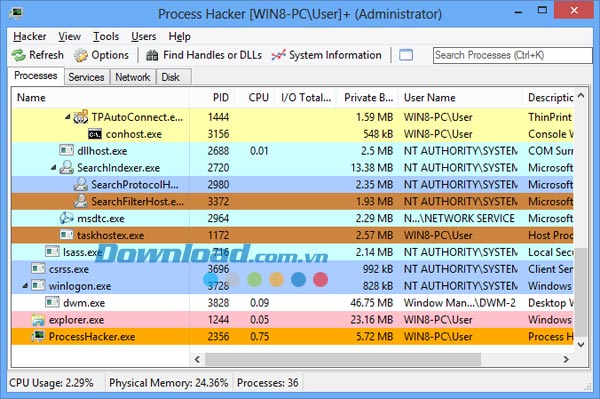Click N...\NETWORK SERVICE user name
600x399 pixels.
(x=459, y=218)
